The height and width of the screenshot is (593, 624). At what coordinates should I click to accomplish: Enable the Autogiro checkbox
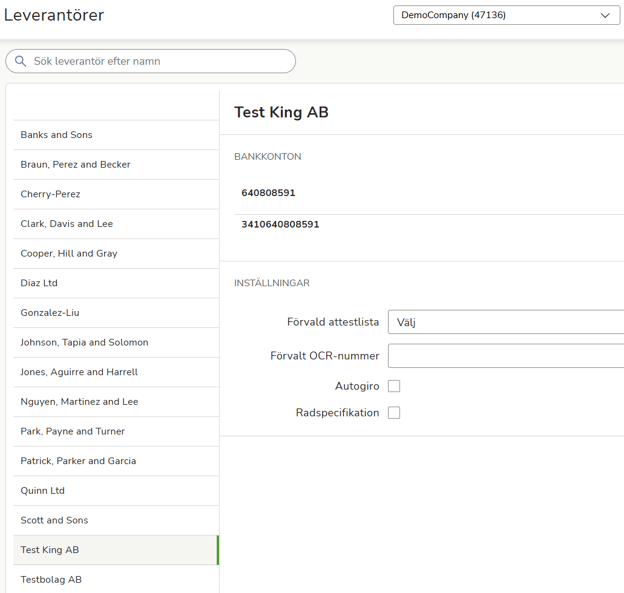(394, 386)
